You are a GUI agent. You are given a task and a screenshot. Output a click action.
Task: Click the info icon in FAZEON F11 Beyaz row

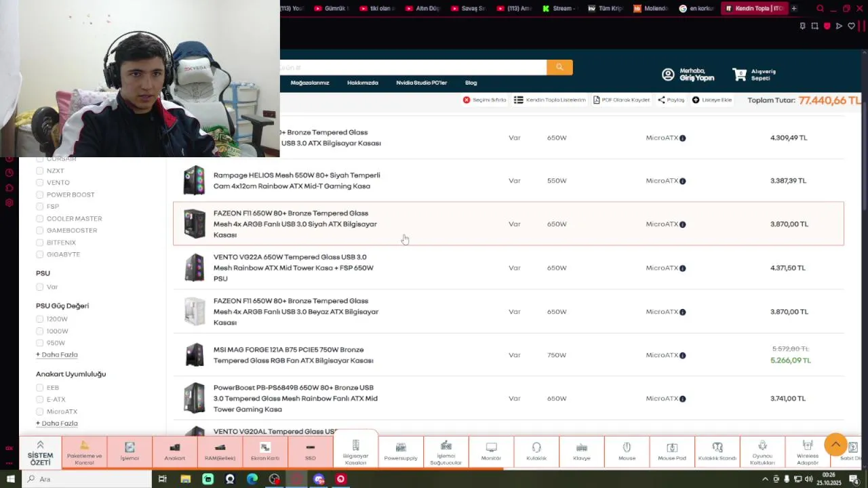pyautogui.click(x=682, y=312)
